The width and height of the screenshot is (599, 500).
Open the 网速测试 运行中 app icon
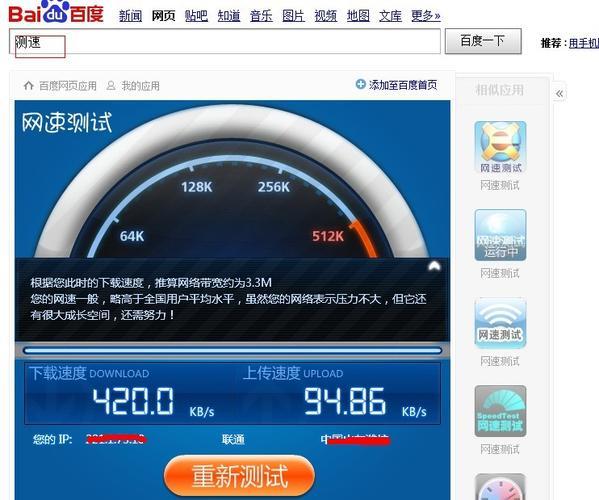point(500,235)
